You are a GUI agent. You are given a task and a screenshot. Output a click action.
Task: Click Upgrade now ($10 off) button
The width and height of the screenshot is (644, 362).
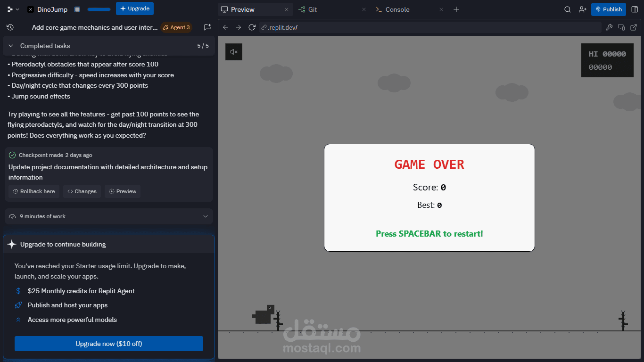109,344
